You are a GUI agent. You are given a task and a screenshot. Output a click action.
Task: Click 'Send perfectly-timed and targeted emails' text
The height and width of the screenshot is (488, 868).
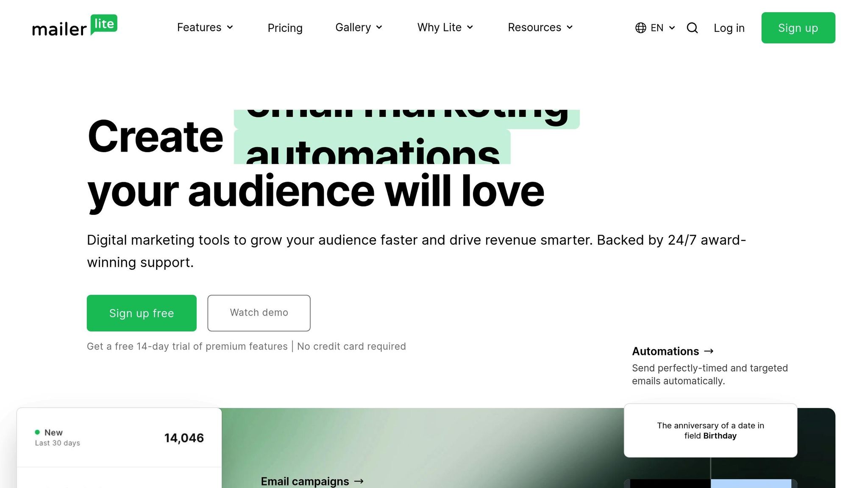[709, 374]
